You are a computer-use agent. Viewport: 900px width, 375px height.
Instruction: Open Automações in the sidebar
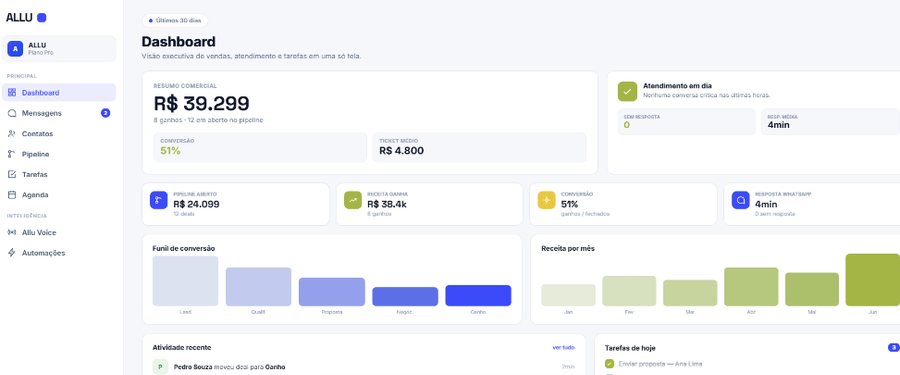pos(59,253)
